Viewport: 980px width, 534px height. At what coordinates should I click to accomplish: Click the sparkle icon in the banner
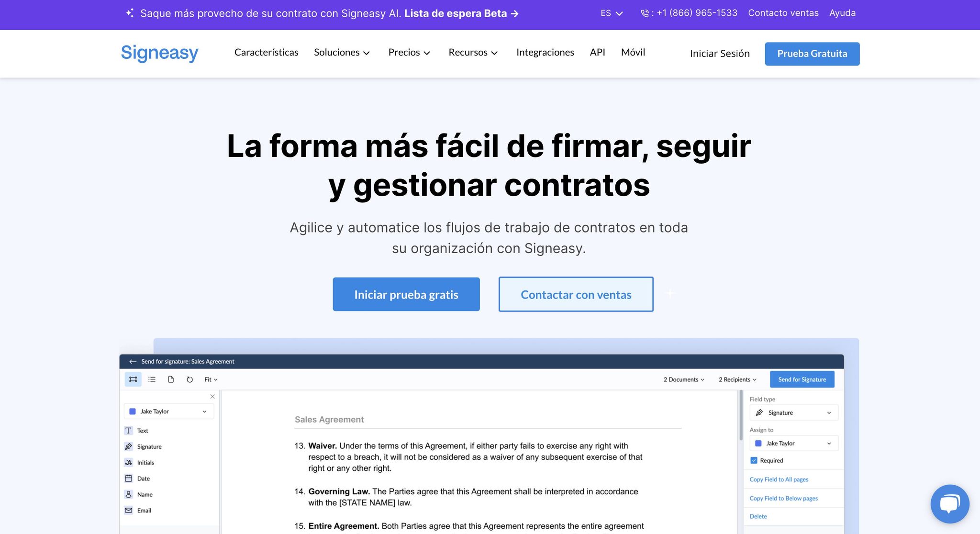tap(130, 13)
